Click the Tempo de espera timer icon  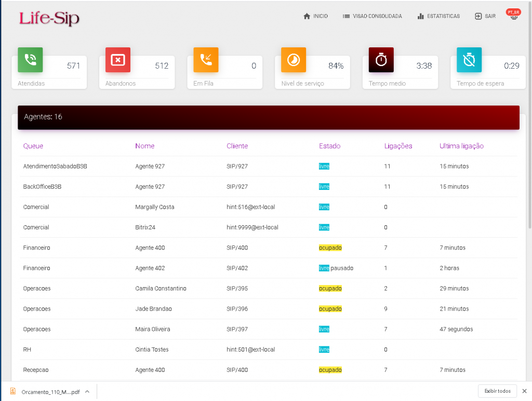tap(469, 60)
